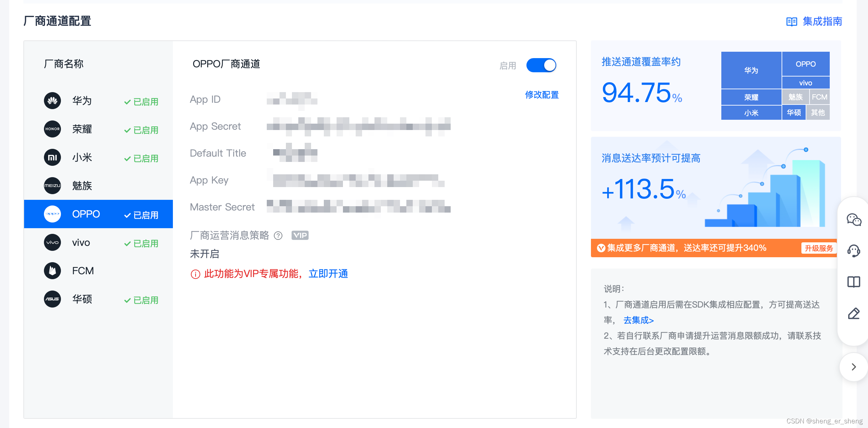Click the 华硕 block in coverage treemap
868x428 pixels.
pyautogui.click(x=794, y=113)
